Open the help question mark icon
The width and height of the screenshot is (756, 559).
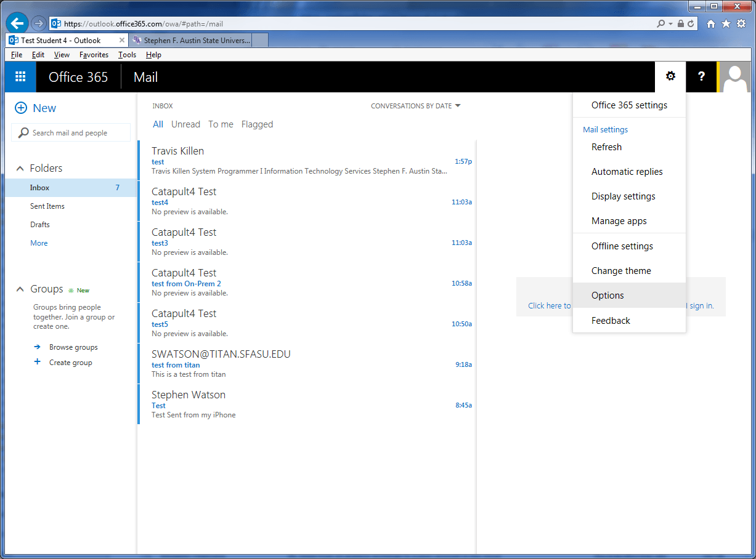pos(701,77)
